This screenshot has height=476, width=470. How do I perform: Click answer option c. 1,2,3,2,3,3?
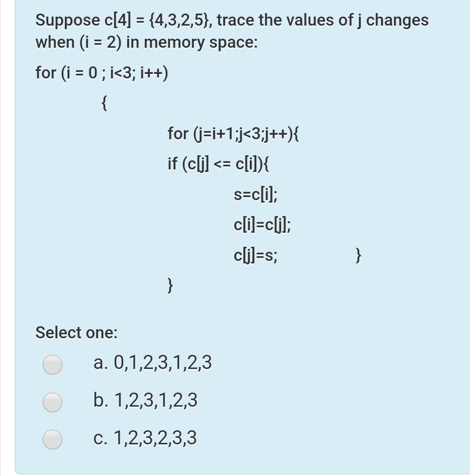146,438
